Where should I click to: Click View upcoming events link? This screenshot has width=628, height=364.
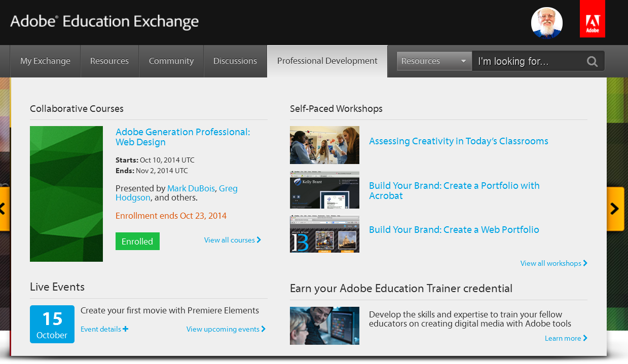click(226, 329)
